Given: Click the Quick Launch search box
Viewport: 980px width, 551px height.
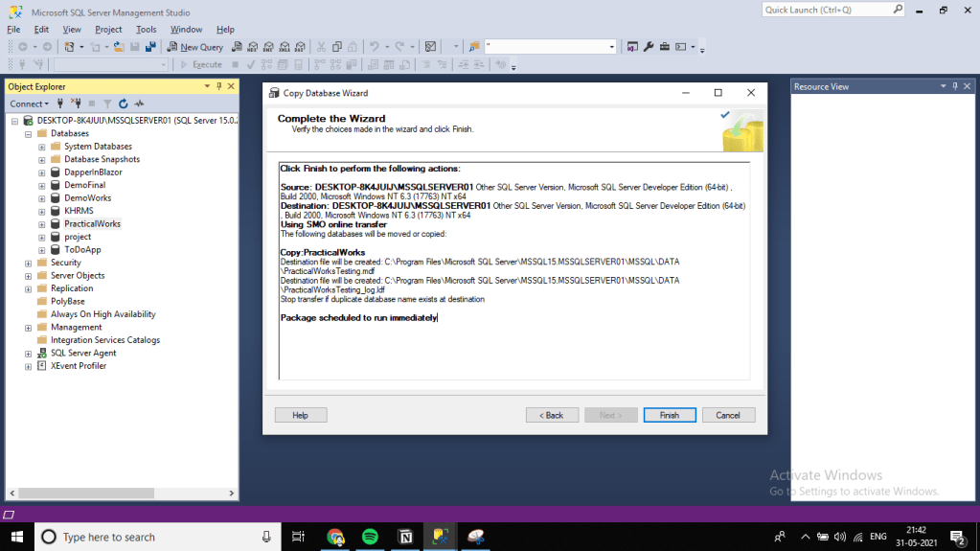Looking at the screenshot, I should (827, 10).
